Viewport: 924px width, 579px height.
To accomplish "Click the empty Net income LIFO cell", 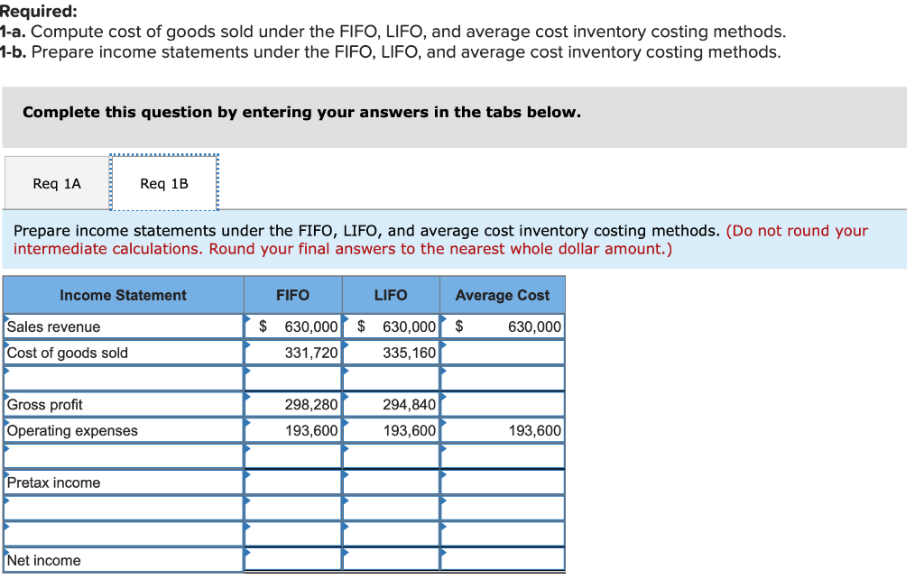I will tap(390, 560).
